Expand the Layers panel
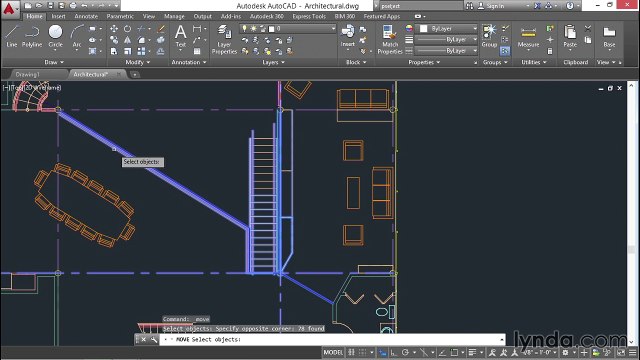Image resolution: width=640 pixels, height=360 pixels. tap(273, 62)
